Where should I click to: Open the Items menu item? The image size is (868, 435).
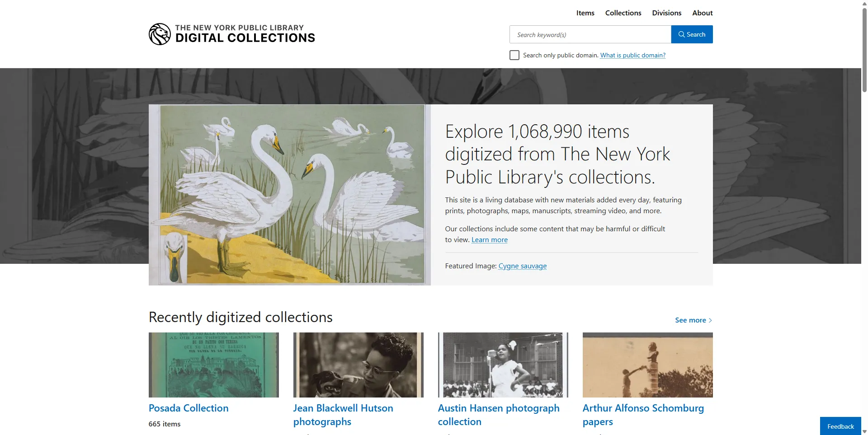coord(585,13)
